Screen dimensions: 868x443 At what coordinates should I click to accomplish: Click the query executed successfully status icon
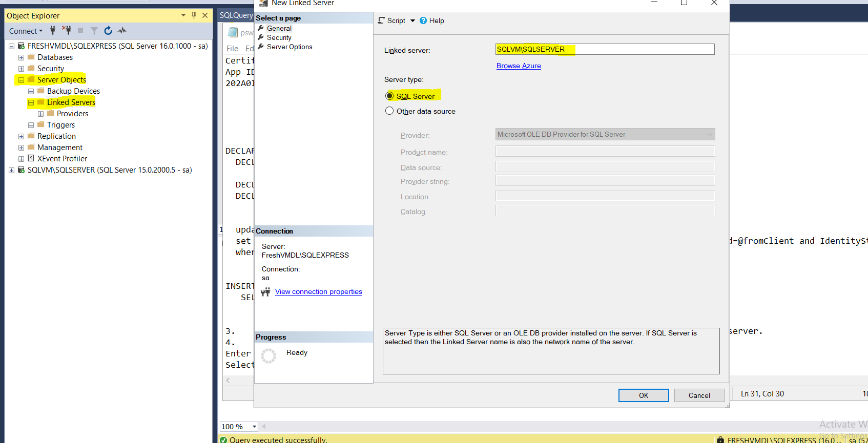click(x=223, y=440)
